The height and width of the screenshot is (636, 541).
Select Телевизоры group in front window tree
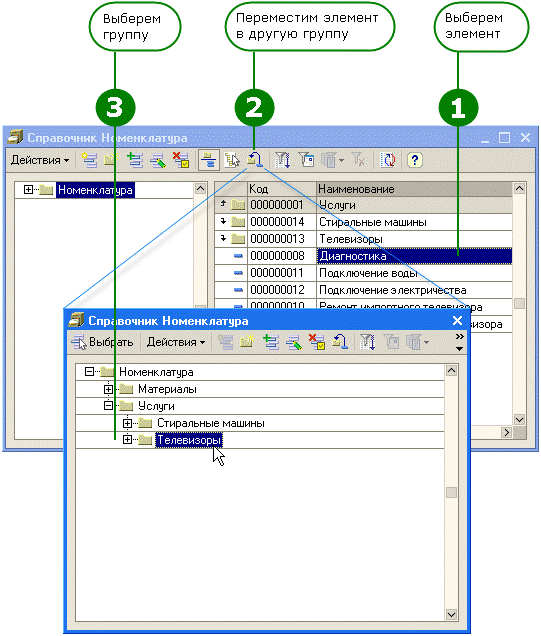point(189,440)
